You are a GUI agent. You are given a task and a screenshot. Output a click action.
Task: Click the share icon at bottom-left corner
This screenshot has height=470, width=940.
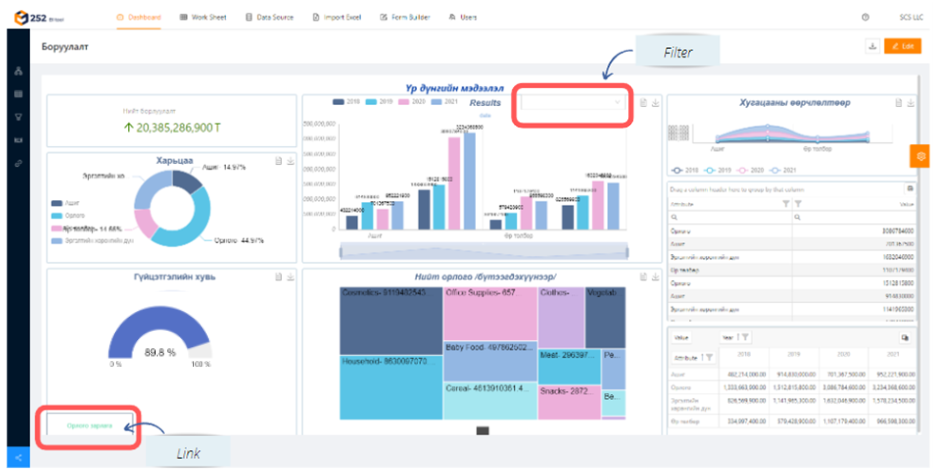(18, 457)
